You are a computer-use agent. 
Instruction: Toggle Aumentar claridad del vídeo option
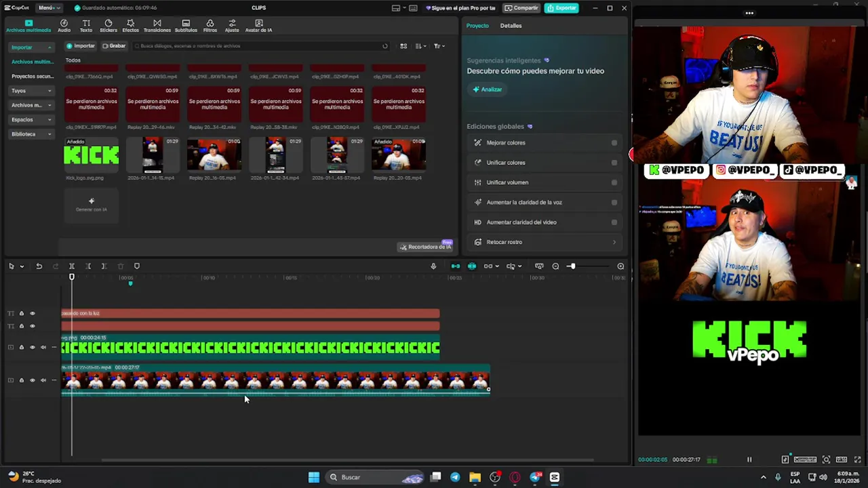614,222
